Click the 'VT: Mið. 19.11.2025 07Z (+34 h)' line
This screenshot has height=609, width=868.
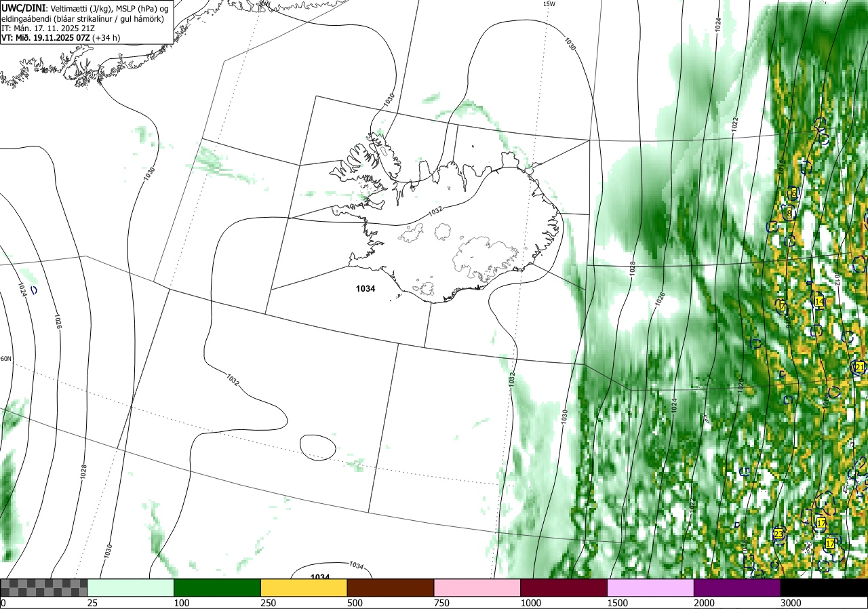60,38
